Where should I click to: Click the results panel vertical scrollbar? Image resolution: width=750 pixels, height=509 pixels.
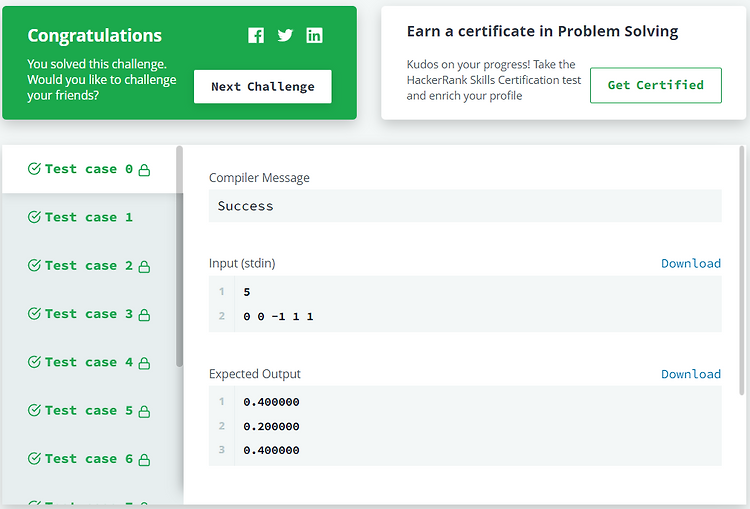pos(742,270)
